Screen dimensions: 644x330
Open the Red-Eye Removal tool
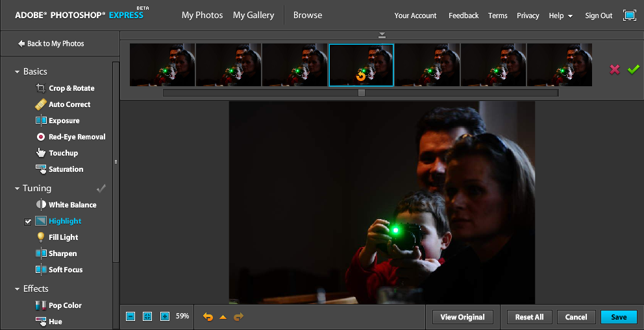click(x=77, y=137)
